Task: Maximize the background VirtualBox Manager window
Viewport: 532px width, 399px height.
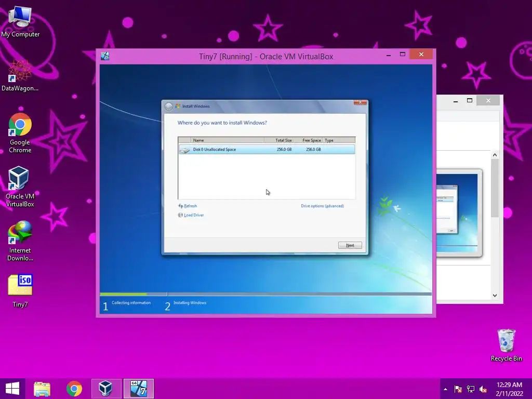Action: click(470, 100)
